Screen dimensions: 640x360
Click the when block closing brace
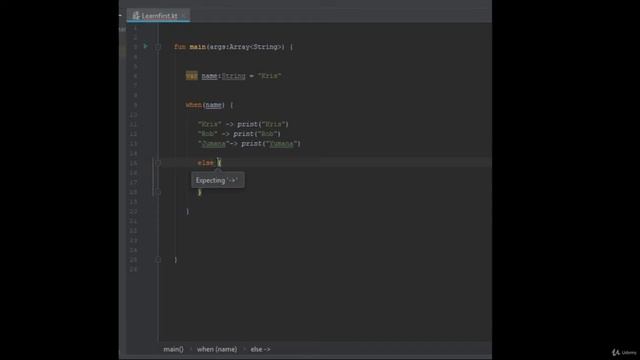187,211
